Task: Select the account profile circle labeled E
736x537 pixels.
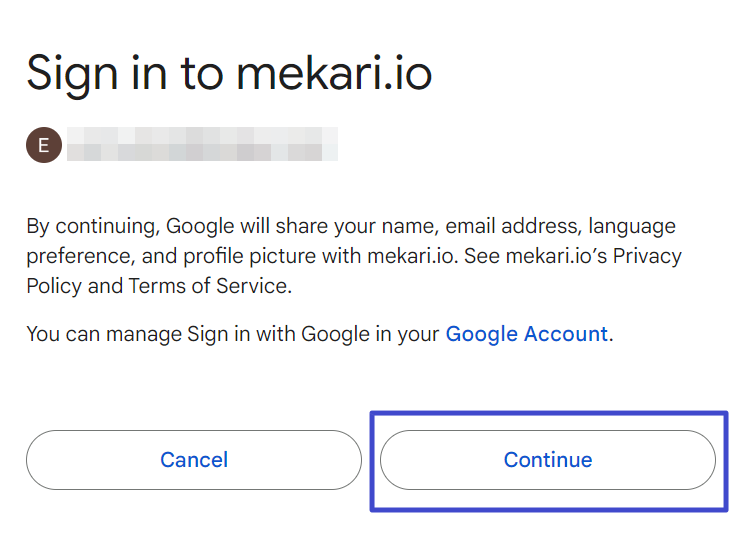Action: (x=44, y=145)
